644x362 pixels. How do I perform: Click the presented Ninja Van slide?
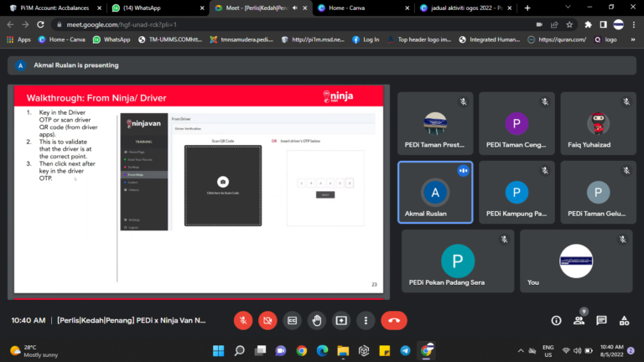(199, 189)
